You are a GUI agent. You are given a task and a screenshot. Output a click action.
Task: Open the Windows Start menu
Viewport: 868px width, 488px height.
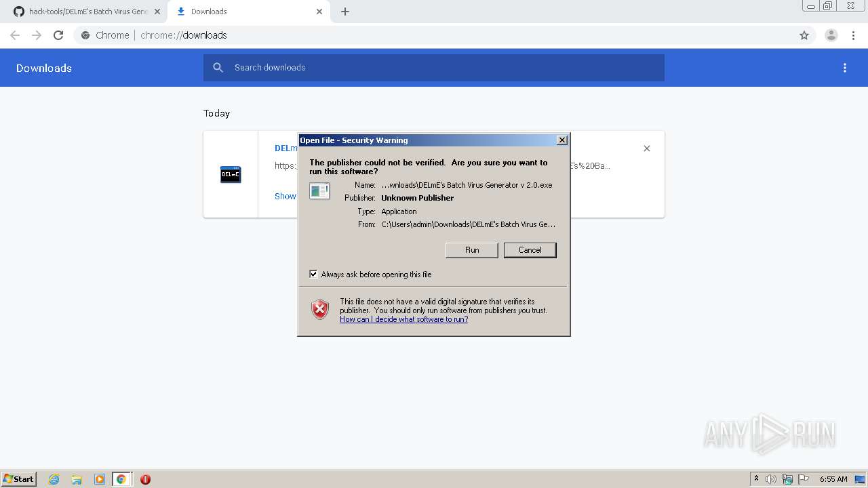click(x=18, y=479)
